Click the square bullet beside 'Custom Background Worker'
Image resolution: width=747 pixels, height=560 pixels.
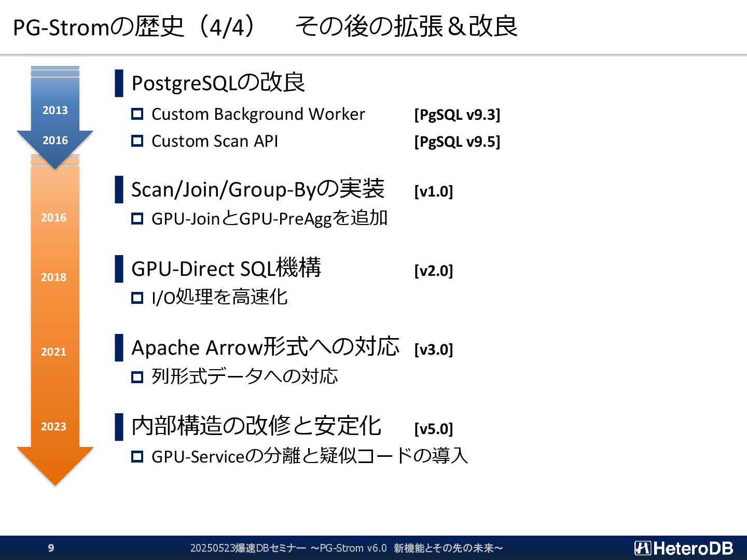point(137,114)
